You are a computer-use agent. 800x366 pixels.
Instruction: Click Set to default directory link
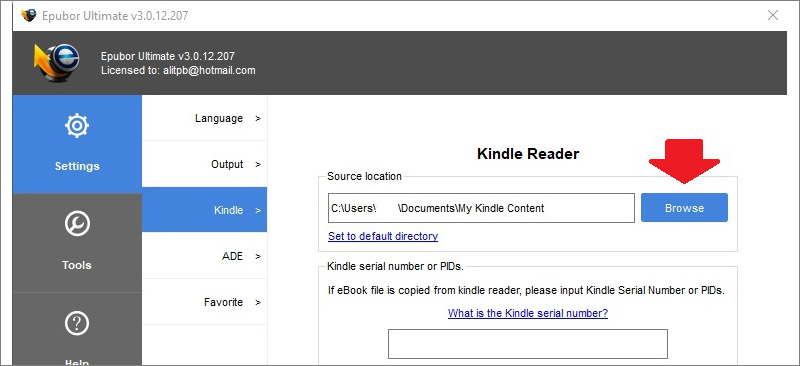tap(383, 236)
